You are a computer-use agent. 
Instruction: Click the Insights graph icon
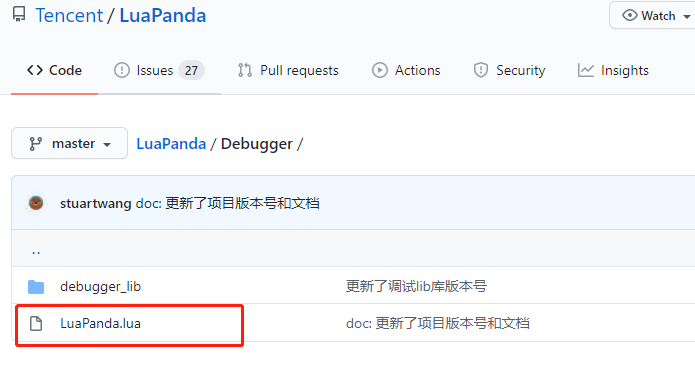pos(586,70)
